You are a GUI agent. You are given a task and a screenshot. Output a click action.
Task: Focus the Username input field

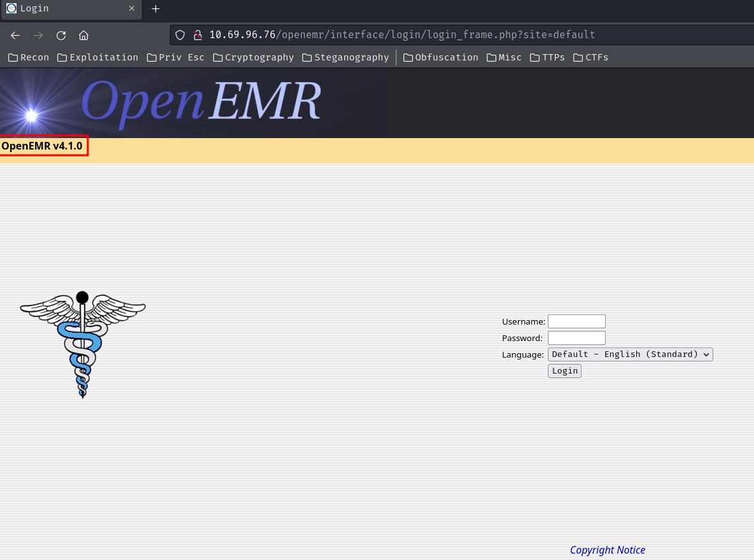[x=576, y=321]
